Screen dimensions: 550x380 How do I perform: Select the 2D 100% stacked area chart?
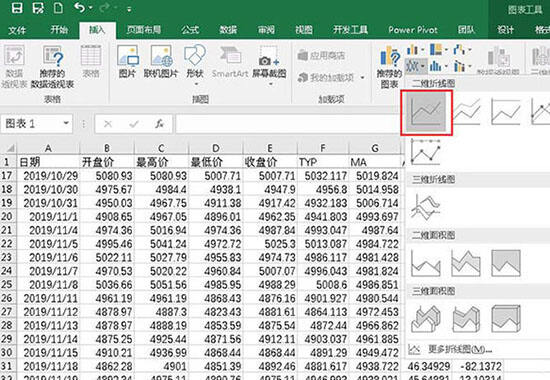pos(505,263)
